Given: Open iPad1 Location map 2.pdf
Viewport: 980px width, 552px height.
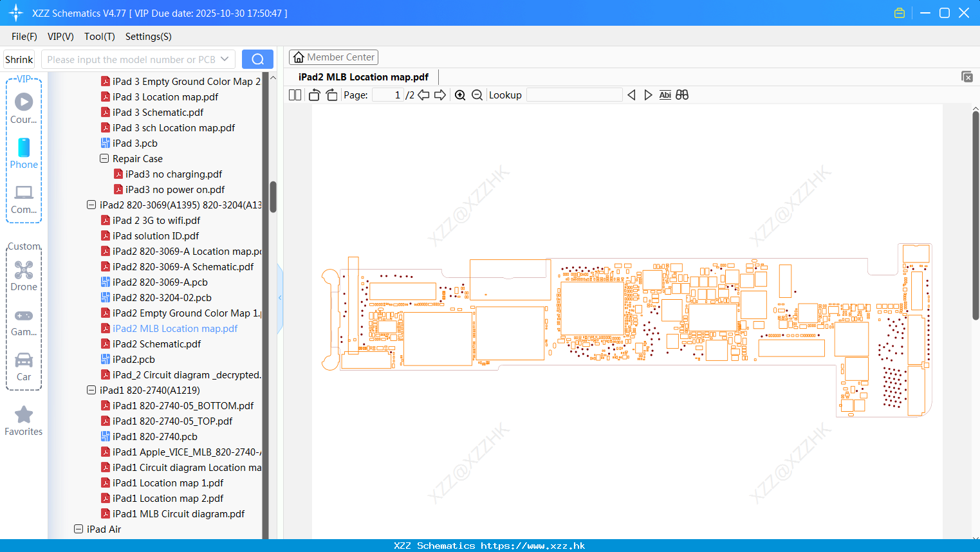Looking at the screenshot, I should click(x=168, y=498).
